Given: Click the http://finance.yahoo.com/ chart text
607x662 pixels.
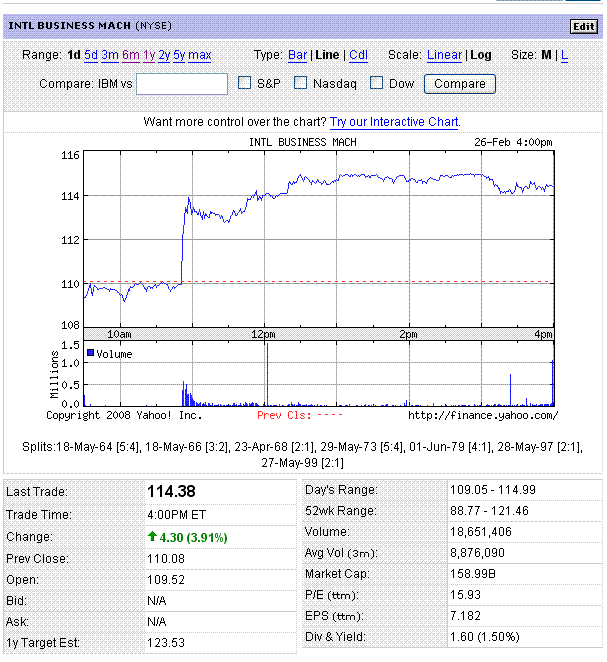Looking at the screenshot, I should [483, 416].
